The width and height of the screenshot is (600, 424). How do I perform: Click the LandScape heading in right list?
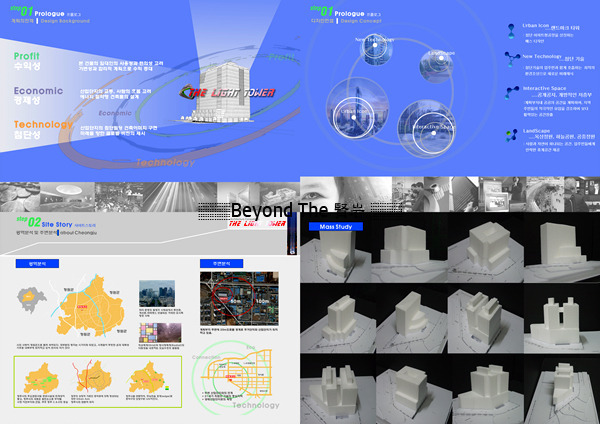click(x=536, y=131)
